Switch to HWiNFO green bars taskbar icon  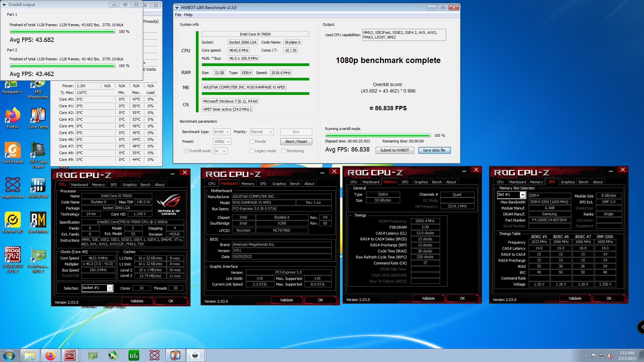134,355
